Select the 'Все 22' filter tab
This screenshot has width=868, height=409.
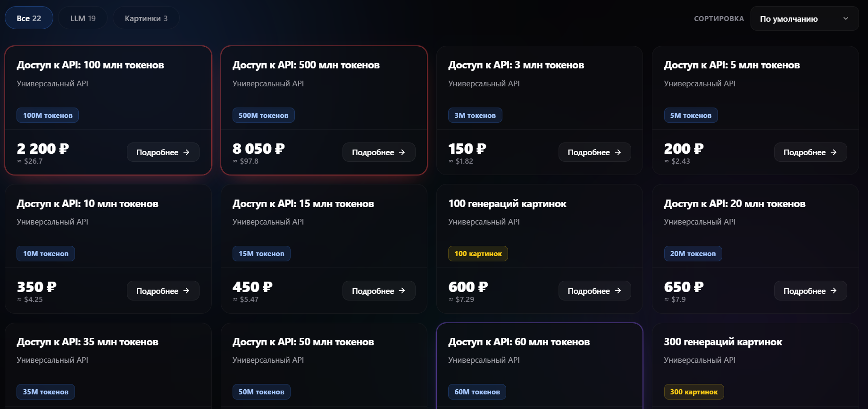point(29,18)
